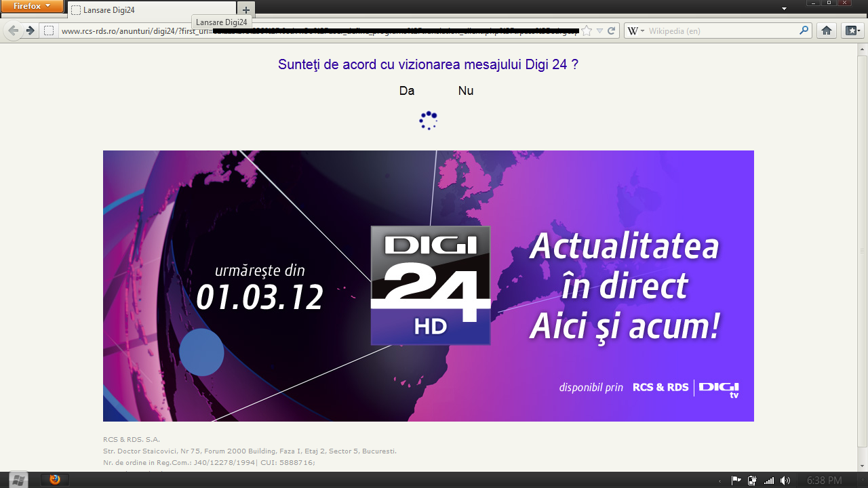Open the bookmarks menu button

(x=852, y=30)
